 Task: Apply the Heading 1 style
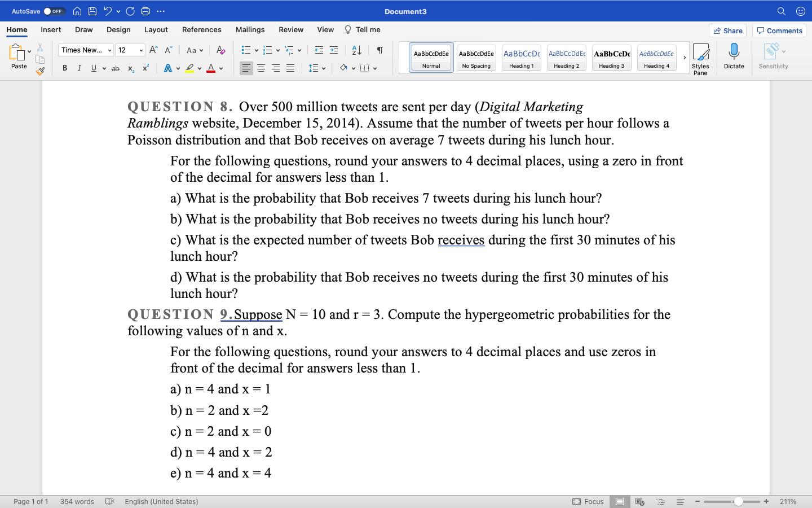(x=522, y=58)
